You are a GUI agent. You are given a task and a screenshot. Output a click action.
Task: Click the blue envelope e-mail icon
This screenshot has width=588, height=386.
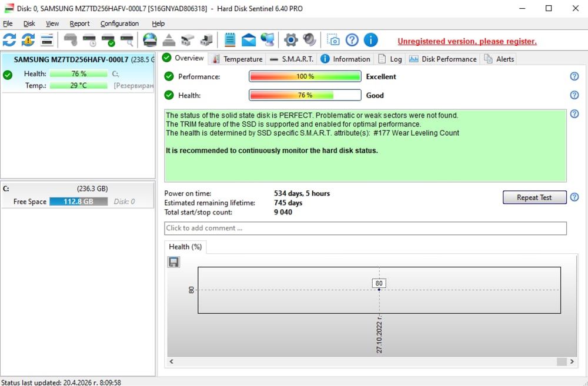tap(248, 40)
